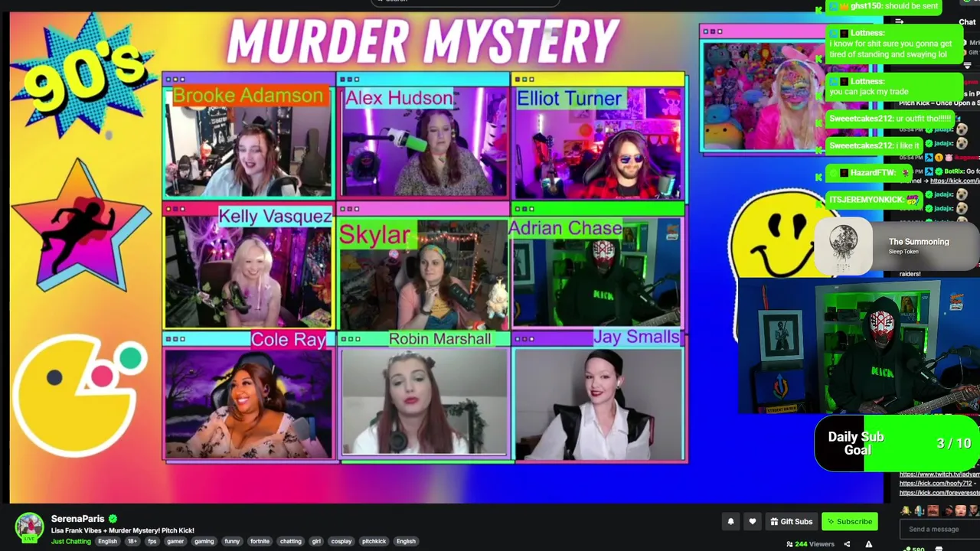
Task: Open SerenaParis channel avatar
Action: (29, 527)
